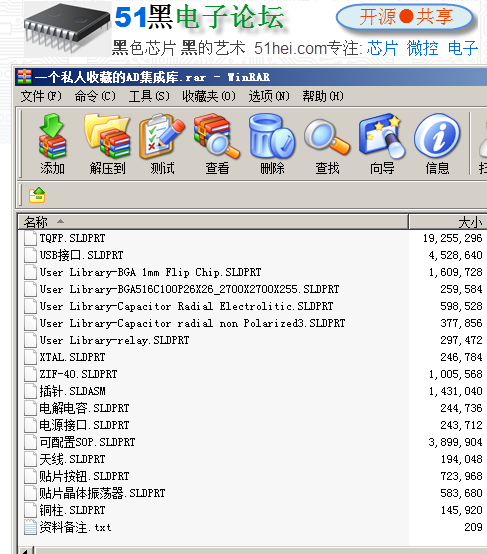487x554 pixels.
Task: Click the 添加 (Add) toolbar icon
Action: coord(52,143)
